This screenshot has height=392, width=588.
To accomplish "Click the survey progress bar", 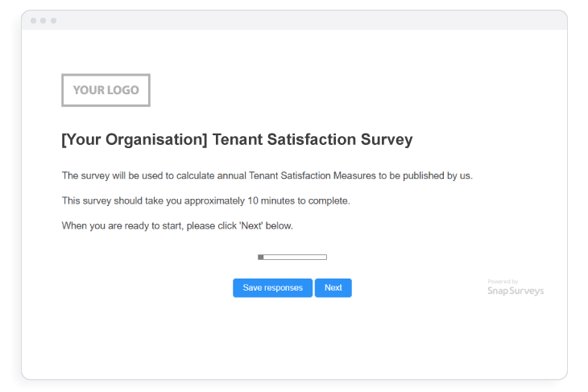I will (x=292, y=257).
